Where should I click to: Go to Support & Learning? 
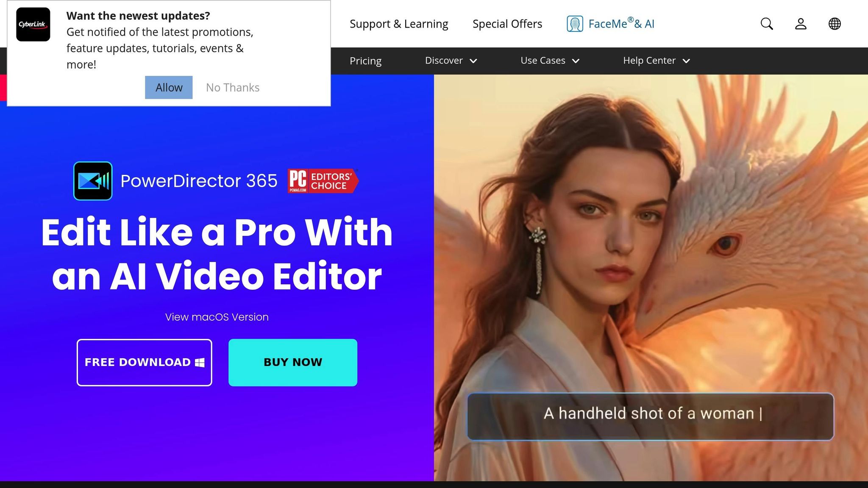(x=399, y=24)
